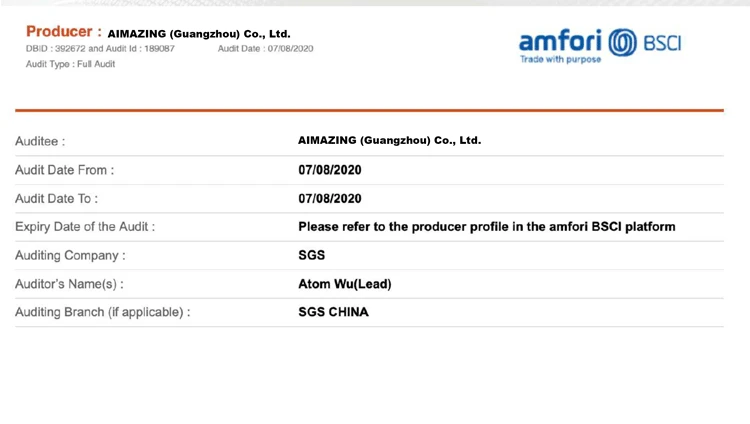Screen dimensions: 750x424
Task: Click the SGS CHINA branch value
Action: (333, 312)
